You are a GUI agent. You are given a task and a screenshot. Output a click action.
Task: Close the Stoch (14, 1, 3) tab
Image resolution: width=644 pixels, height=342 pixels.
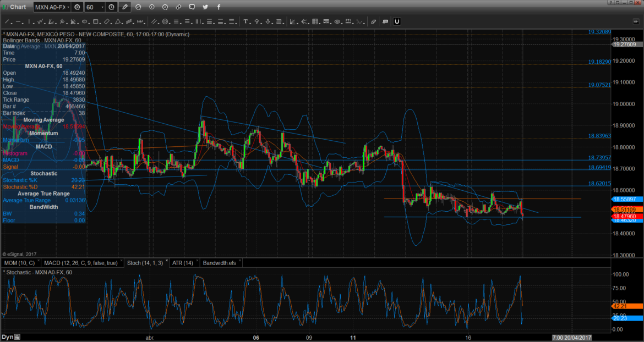[167, 261]
